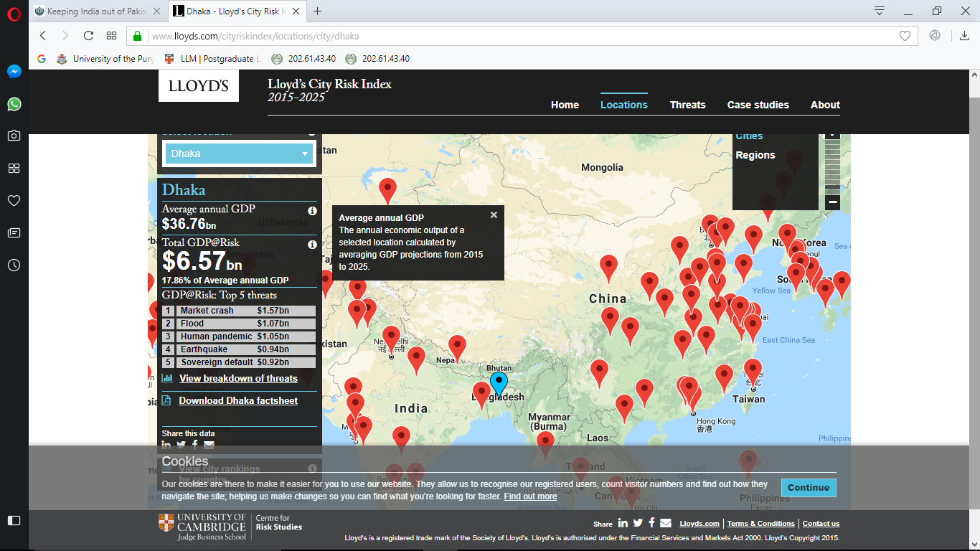Share on Twitter in footer
This screenshot has width=980, height=551.
click(x=638, y=523)
